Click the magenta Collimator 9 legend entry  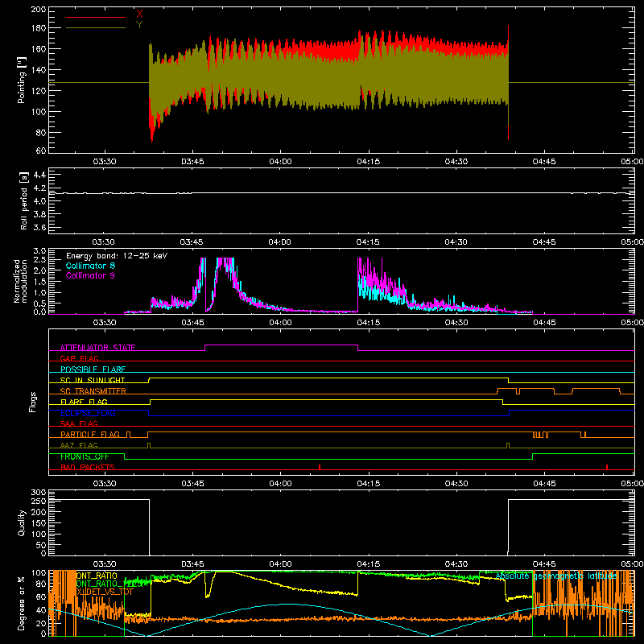coord(90,275)
